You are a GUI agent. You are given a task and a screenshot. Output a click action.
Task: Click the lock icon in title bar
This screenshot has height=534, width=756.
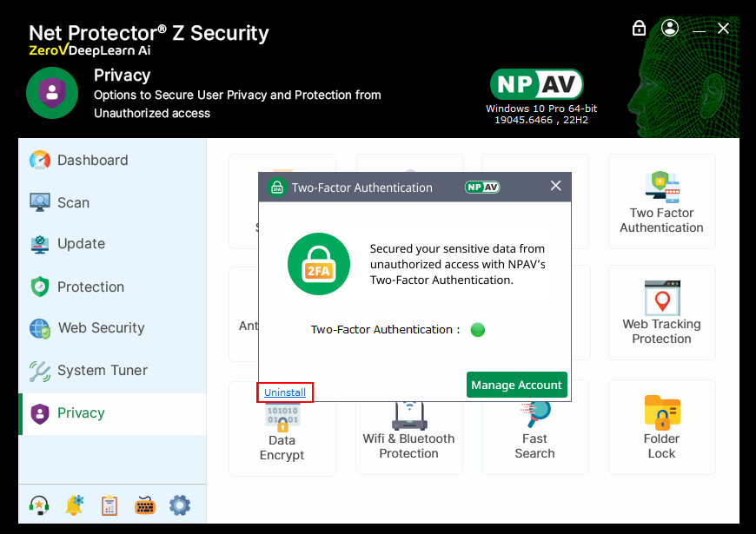click(x=639, y=29)
